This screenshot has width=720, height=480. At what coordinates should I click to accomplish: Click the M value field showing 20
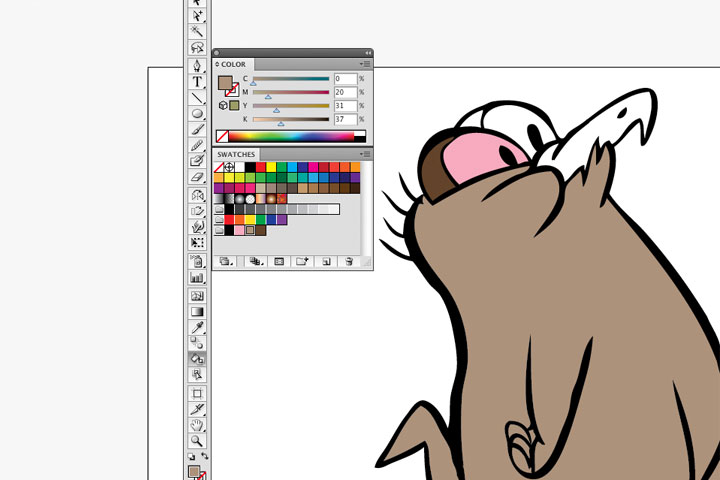[x=345, y=92]
